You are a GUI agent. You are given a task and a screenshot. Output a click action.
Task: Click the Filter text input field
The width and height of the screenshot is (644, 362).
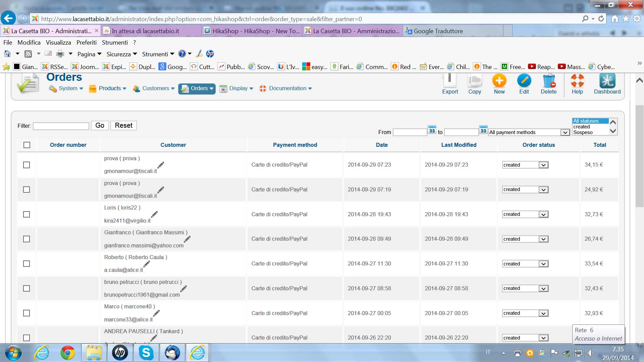(x=61, y=126)
